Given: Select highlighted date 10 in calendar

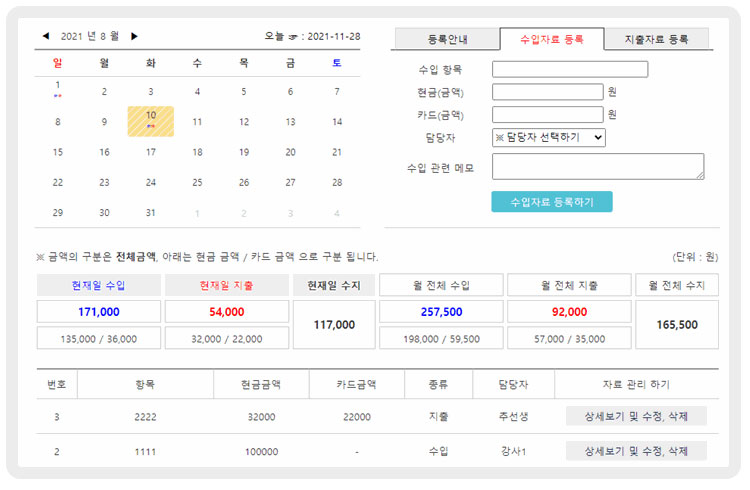Looking at the screenshot, I should point(151,121).
